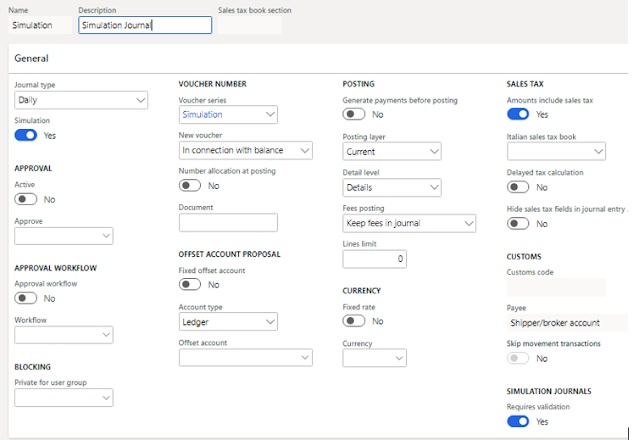Click the Document text field
This screenshot has width=639, height=440.
[228, 222]
